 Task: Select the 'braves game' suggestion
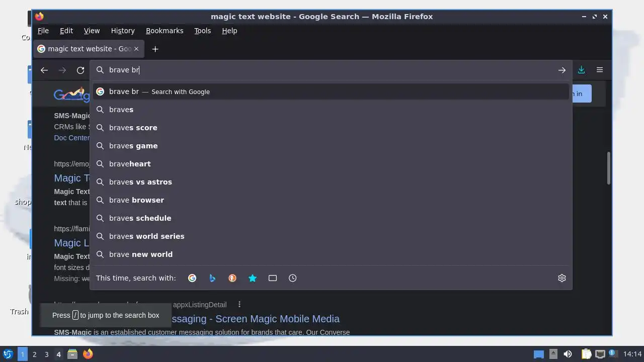[x=331, y=146]
